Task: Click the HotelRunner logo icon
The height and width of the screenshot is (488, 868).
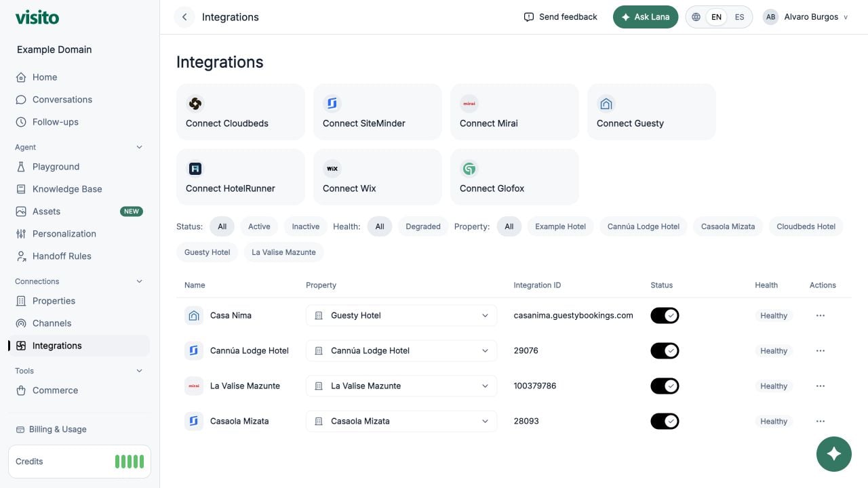Action: (x=195, y=169)
